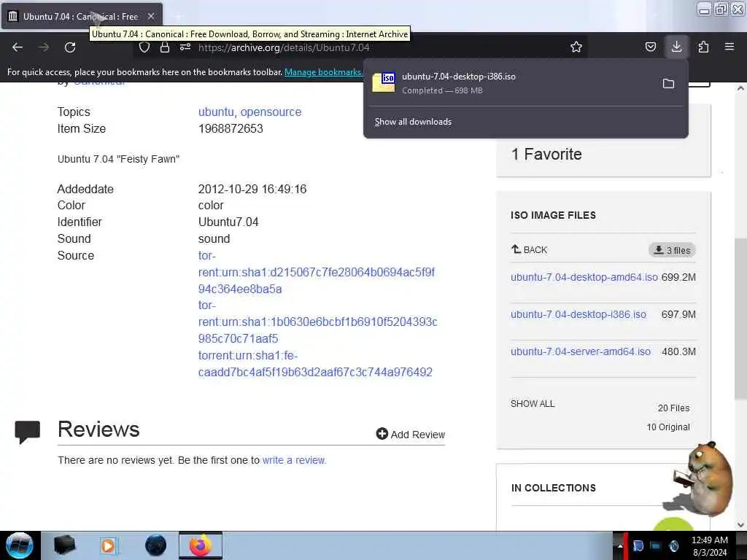The width and height of the screenshot is (747, 560).
Task: Open the network tray icon
Action: click(656, 546)
